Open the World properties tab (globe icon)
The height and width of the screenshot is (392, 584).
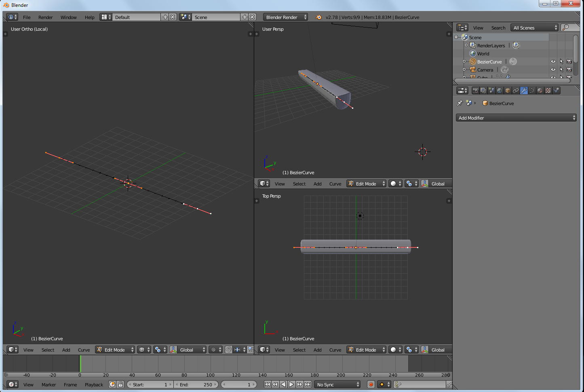pyautogui.click(x=500, y=91)
